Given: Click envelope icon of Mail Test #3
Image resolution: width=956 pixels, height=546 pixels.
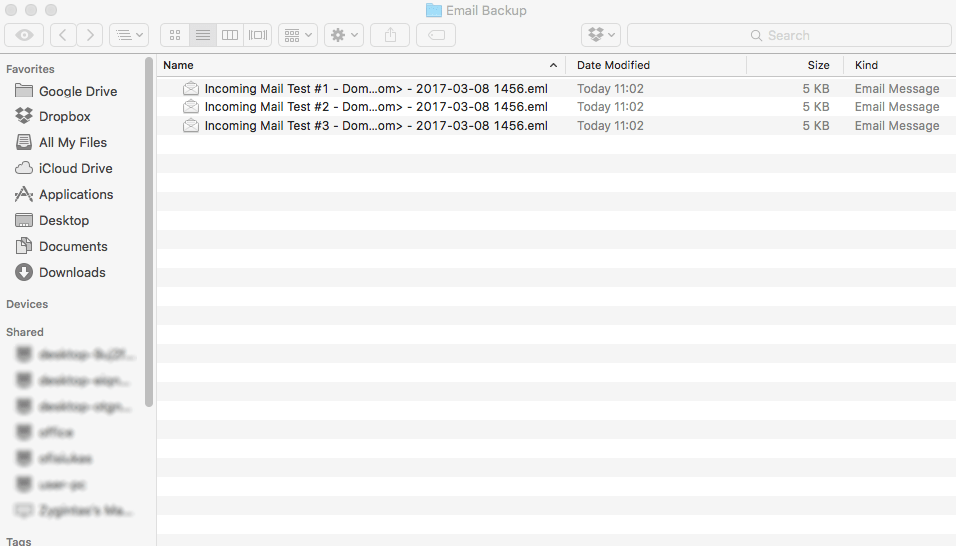Looking at the screenshot, I should point(191,126).
